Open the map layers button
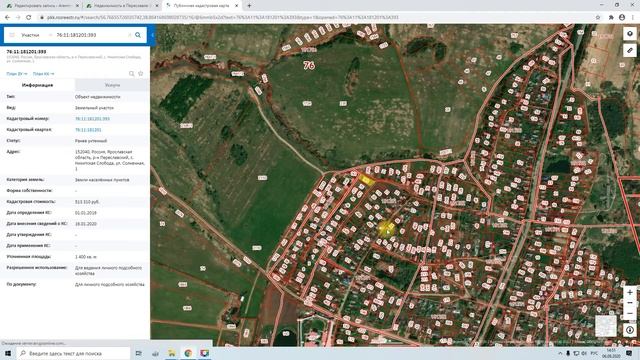The image size is (640, 360). point(630,34)
